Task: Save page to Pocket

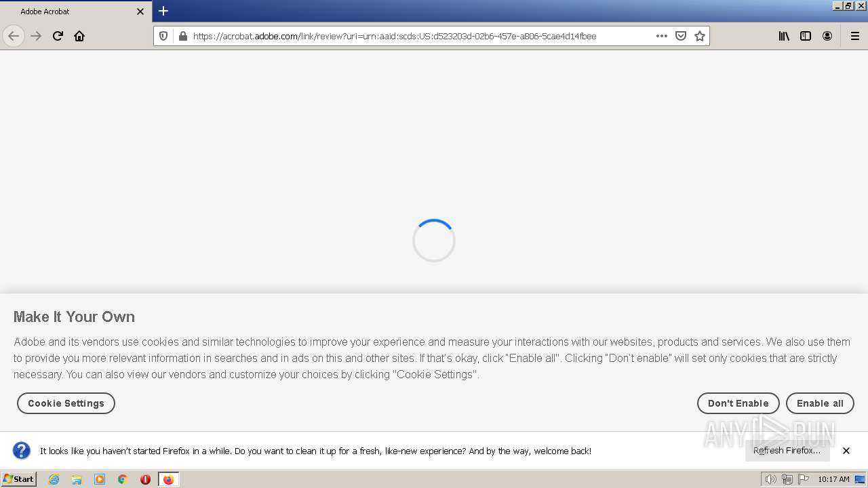Action: pyautogui.click(x=681, y=36)
